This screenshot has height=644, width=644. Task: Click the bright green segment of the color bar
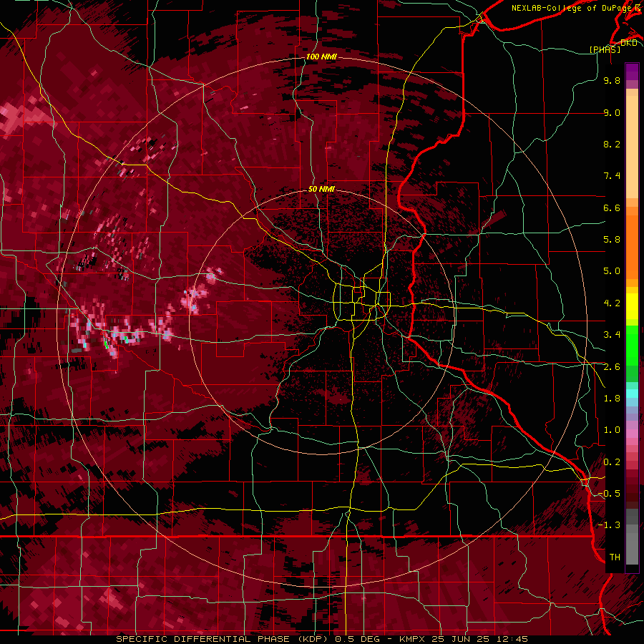point(632,345)
